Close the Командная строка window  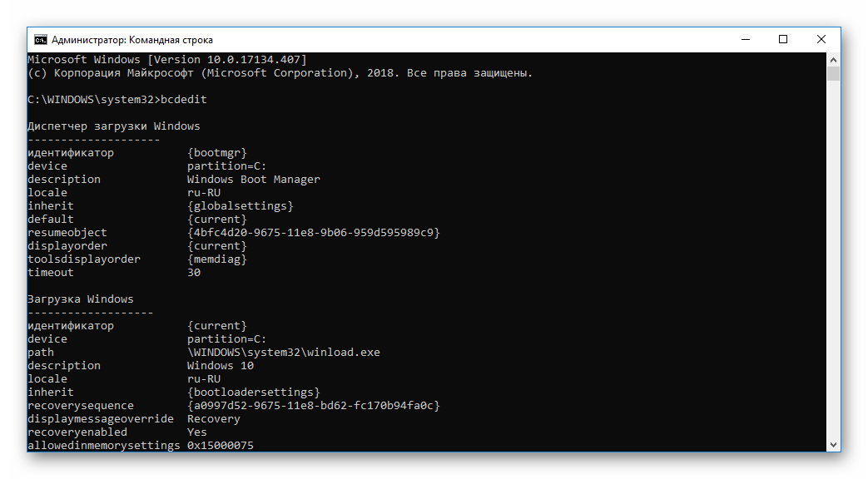(x=821, y=39)
